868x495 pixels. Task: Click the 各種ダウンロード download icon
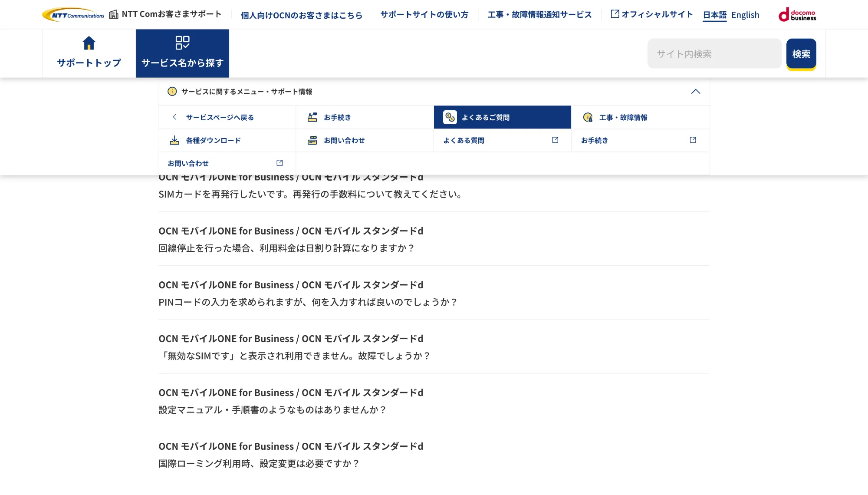[x=174, y=140]
